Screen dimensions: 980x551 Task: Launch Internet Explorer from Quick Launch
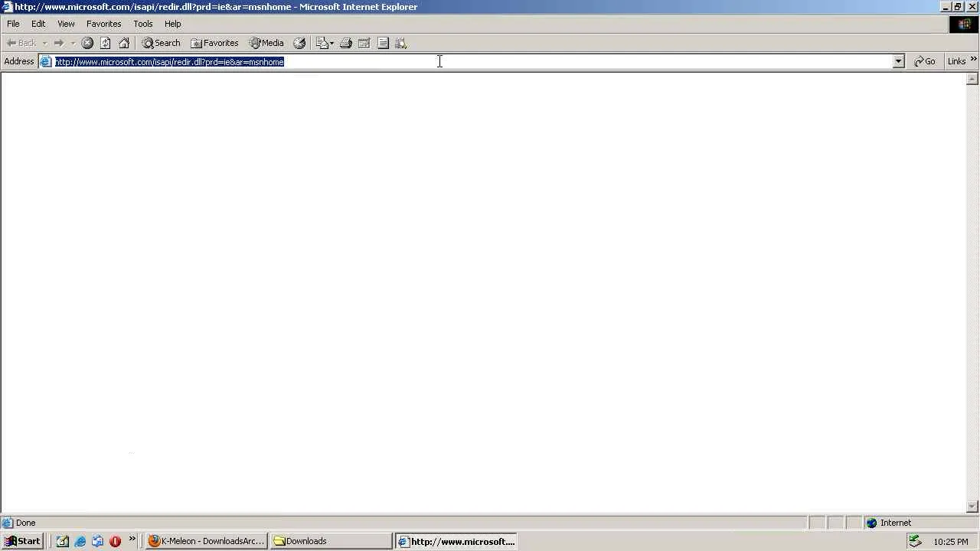80,541
